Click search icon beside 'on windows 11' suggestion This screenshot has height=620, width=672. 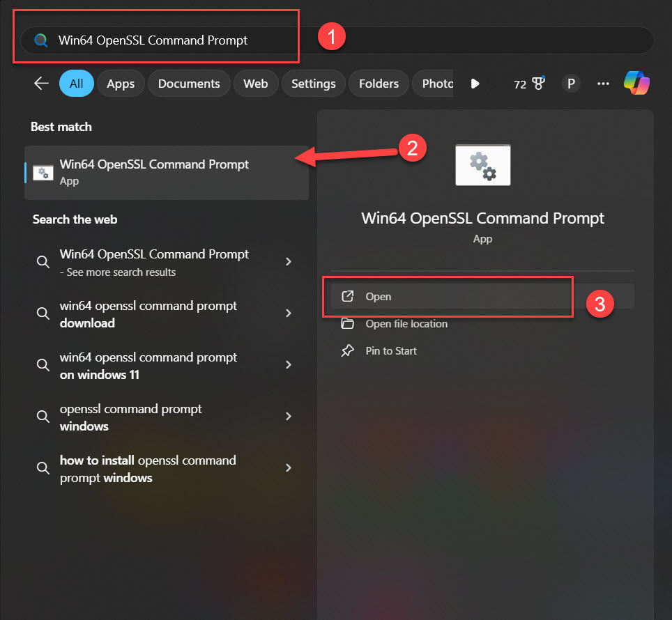43,365
